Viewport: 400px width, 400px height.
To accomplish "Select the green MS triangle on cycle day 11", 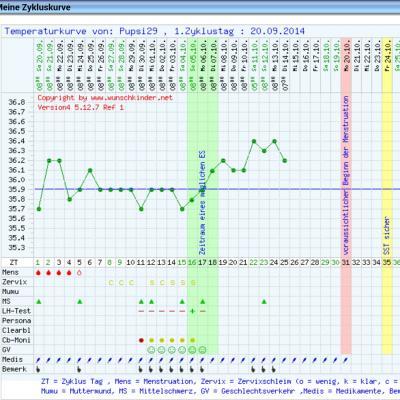I will tap(141, 301).
